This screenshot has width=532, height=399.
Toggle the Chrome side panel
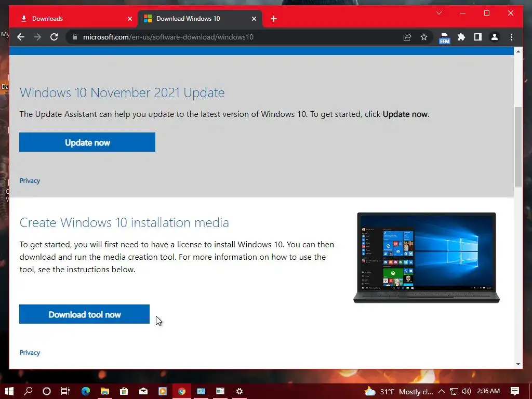478,37
